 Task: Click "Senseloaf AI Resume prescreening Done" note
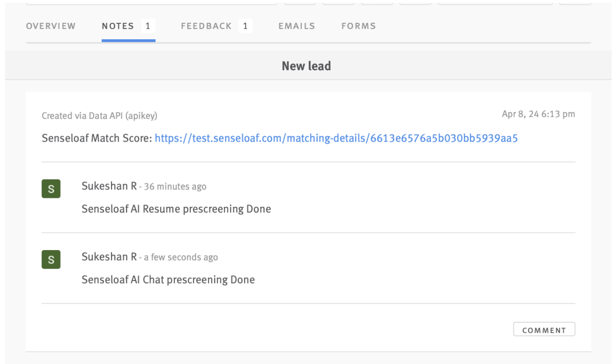176,209
